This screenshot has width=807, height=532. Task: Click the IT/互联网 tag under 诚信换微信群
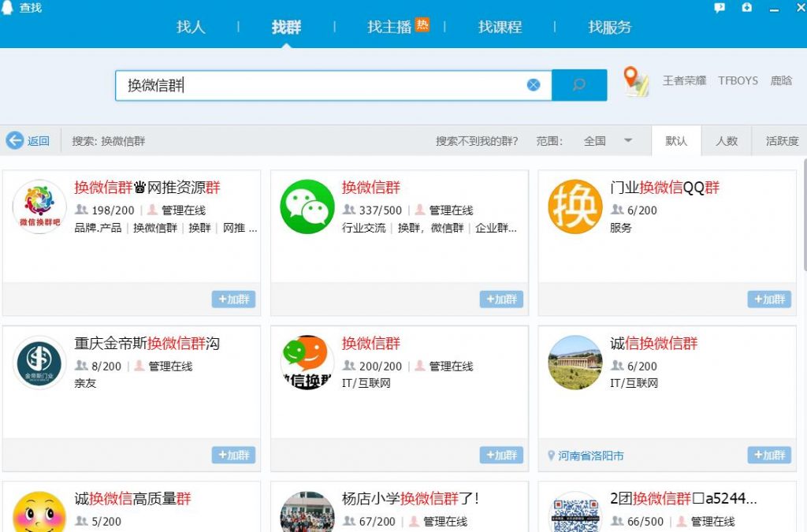point(634,383)
